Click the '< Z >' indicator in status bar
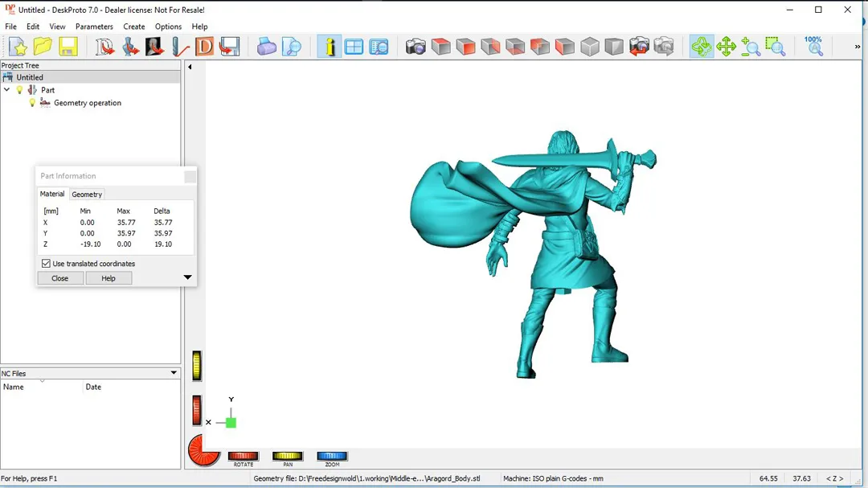868x488 pixels. (835, 478)
